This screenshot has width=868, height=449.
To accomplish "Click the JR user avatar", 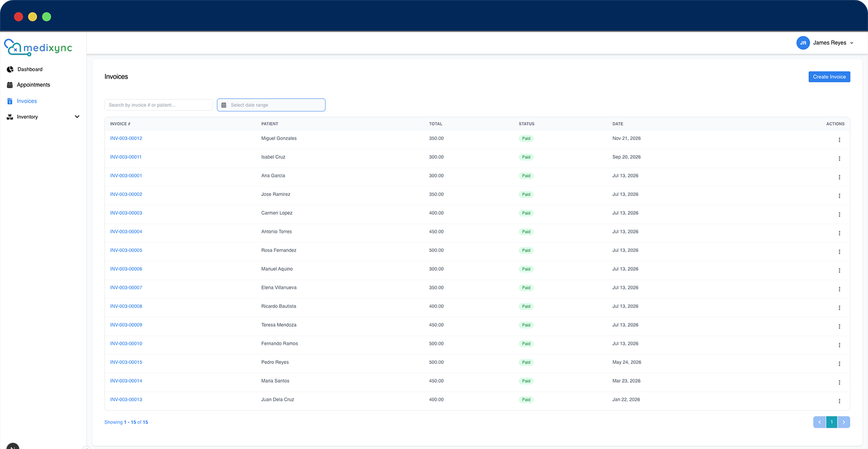I will (x=803, y=43).
